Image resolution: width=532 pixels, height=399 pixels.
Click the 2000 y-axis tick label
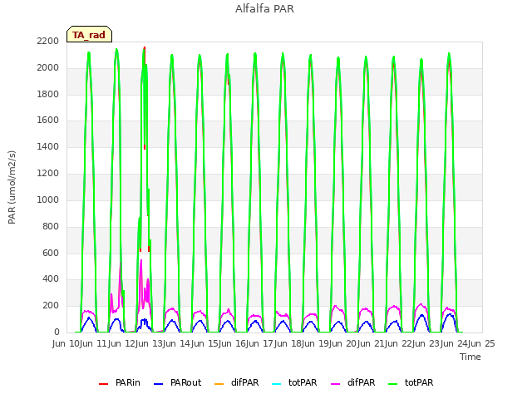[48, 68]
